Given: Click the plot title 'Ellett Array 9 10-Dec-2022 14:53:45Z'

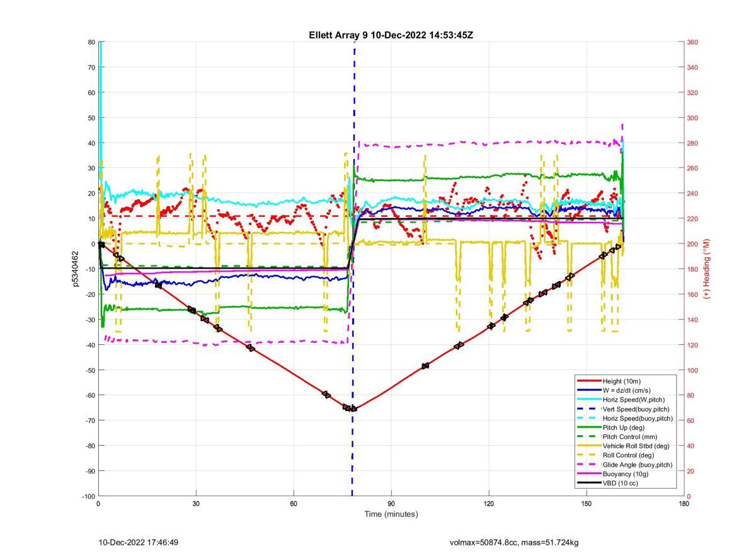Looking at the screenshot, I should pos(391,35).
